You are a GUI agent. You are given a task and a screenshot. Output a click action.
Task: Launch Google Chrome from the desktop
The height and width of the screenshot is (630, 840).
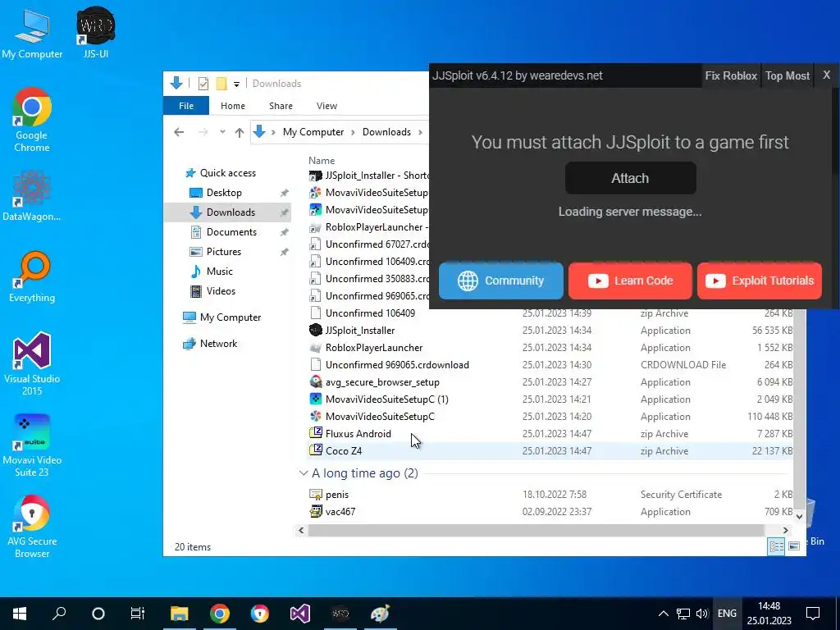coord(32,119)
